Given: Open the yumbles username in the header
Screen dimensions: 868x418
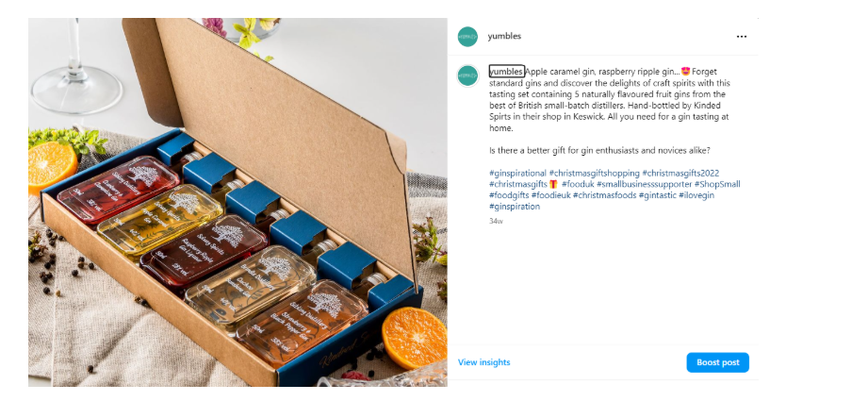Looking at the screenshot, I should [x=504, y=37].
